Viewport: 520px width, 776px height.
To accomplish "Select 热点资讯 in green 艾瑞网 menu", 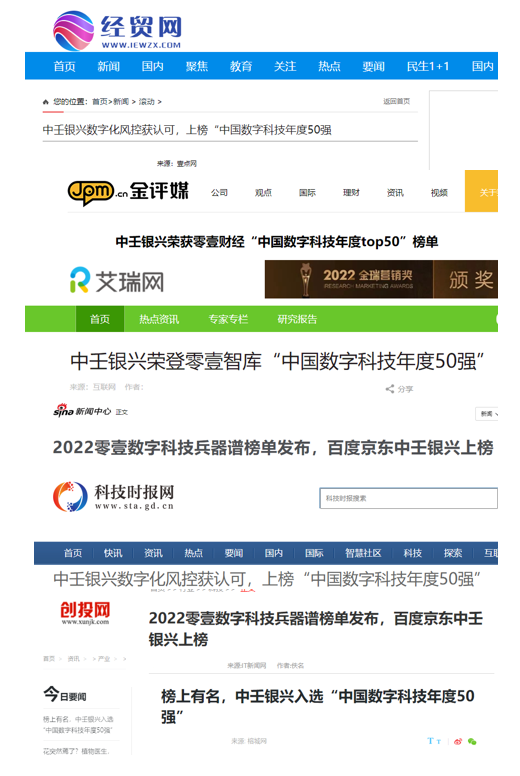I will click(159, 319).
